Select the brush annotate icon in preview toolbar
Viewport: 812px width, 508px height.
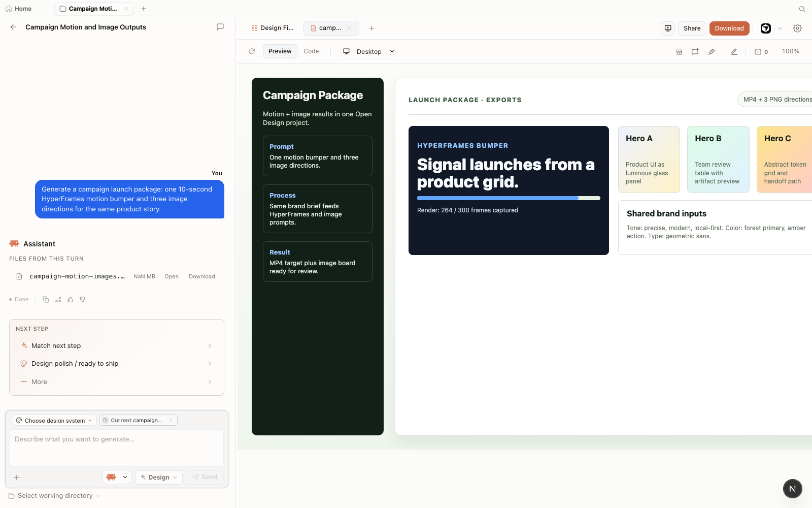pyautogui.click(x=712, y=52)
